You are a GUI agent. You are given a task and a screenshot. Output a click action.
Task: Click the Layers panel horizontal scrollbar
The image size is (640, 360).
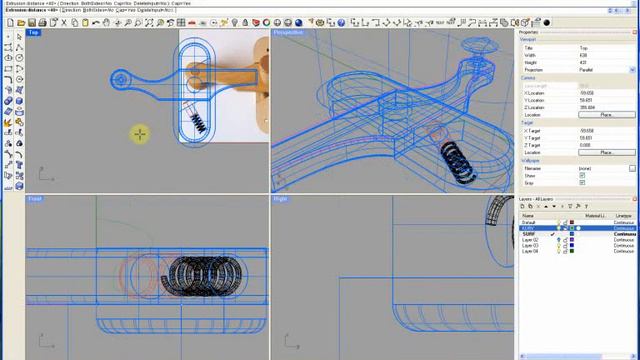577,356
